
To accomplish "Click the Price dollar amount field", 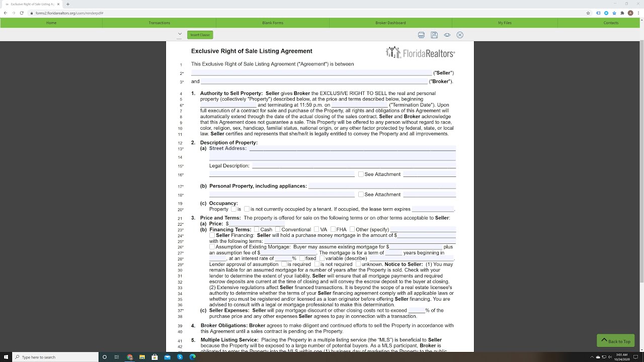I will click(x=258, y=224).
